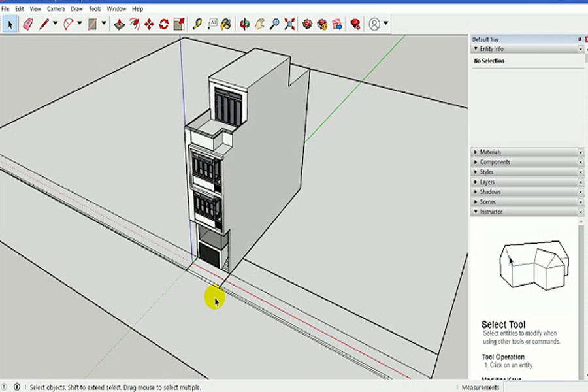Select the Rectangle shape tool
This screenshot has width=588, height=392.
coord(92,24)
